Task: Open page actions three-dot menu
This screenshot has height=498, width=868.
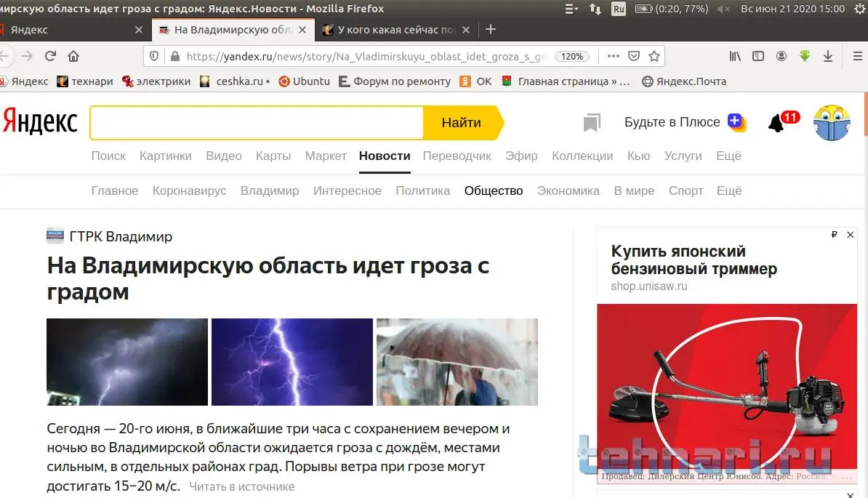Action: pyautogui.click(x=614, y=56)
